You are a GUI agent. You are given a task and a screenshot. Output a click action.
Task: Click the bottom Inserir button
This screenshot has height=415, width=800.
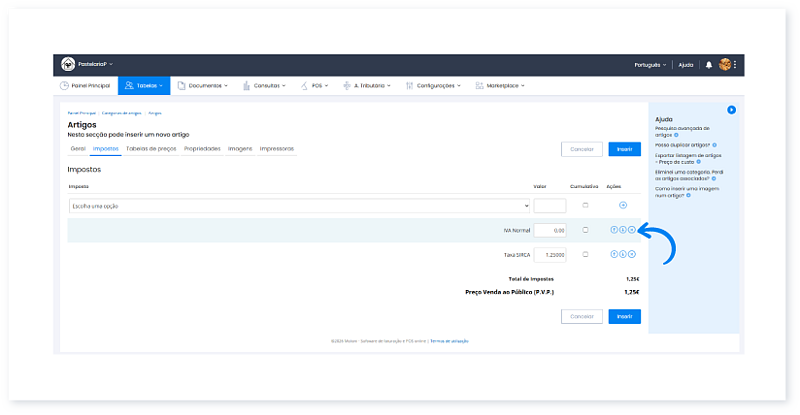624,316
